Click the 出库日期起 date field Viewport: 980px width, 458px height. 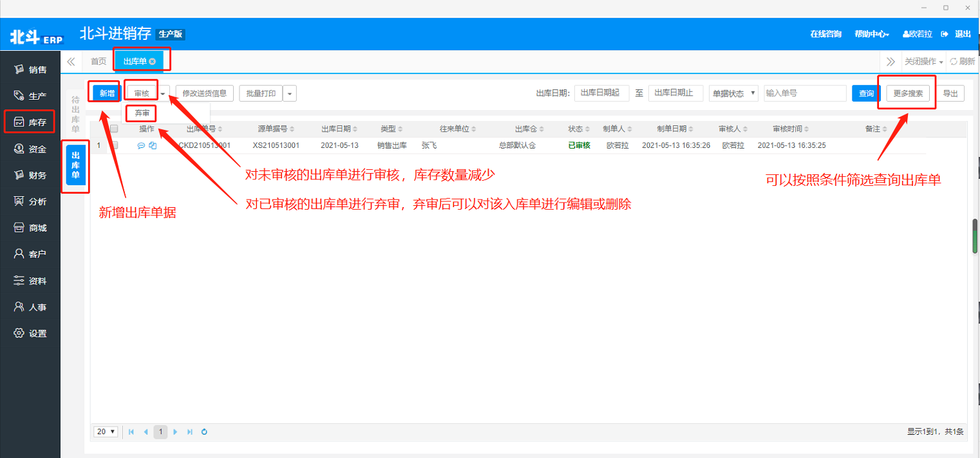[601, 93]
